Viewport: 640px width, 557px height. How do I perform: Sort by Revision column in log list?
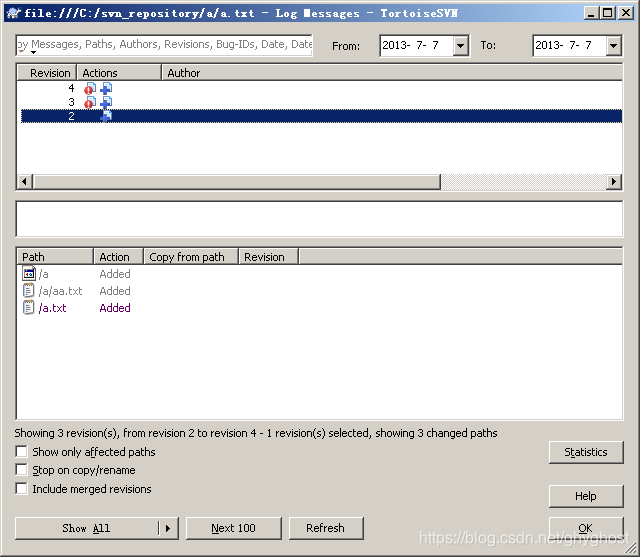pos(47,73)
